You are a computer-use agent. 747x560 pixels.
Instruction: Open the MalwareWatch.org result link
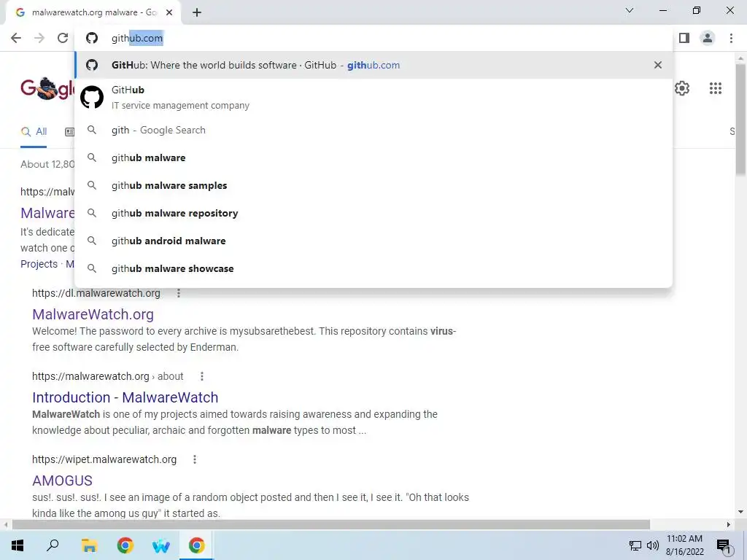point(93,314)
